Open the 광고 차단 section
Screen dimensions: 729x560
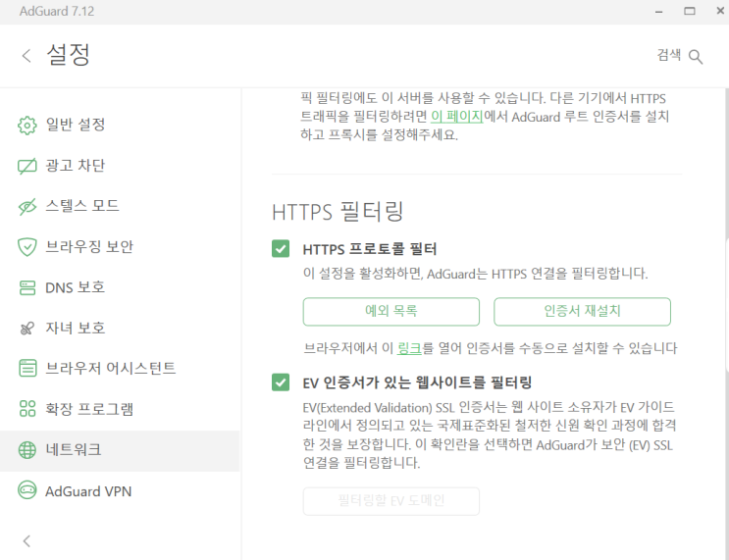pyautogui.click(x=120, y=166)
